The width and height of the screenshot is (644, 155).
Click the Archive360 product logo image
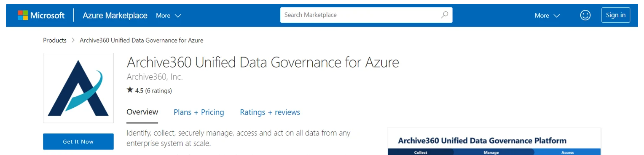[x=78, y=88]
